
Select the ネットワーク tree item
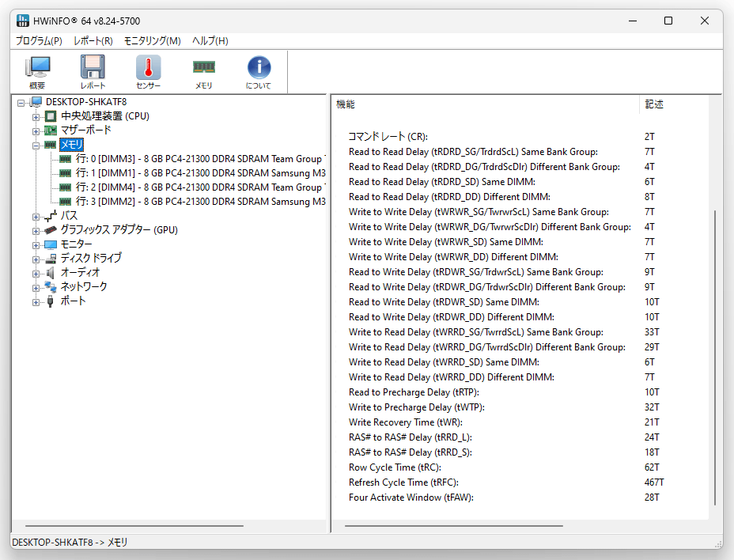[84, 286]
